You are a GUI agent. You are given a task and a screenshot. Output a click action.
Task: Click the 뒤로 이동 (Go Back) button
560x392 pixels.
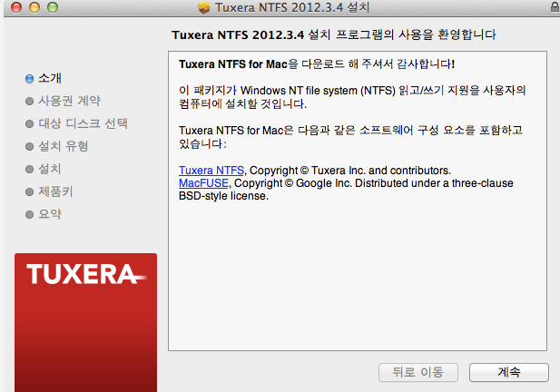418,372
